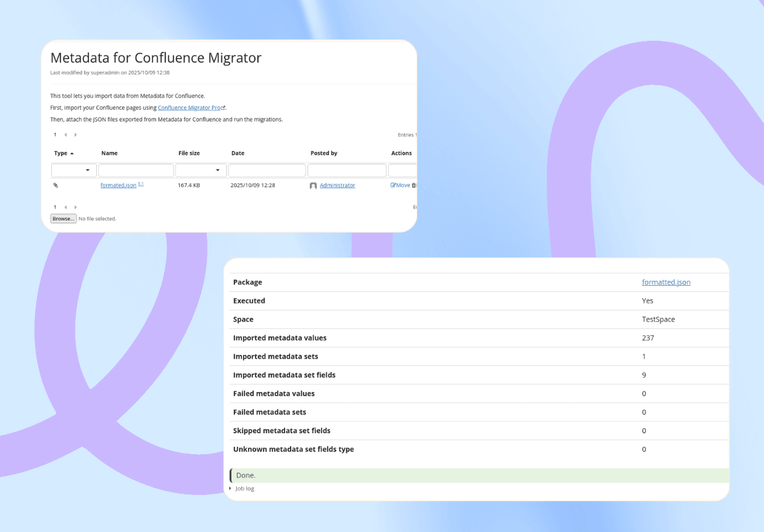Sort attachments by Date column header
This screenshot has width=764, height=532.
tap(238, 153)
